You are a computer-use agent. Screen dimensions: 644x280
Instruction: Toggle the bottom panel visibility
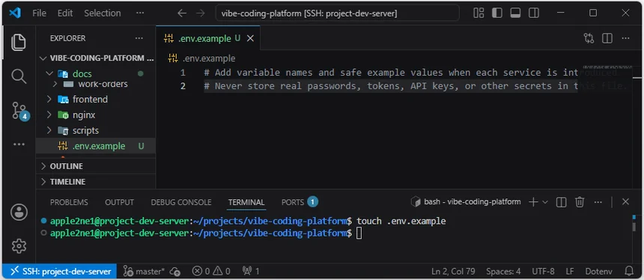pos(515,13)
